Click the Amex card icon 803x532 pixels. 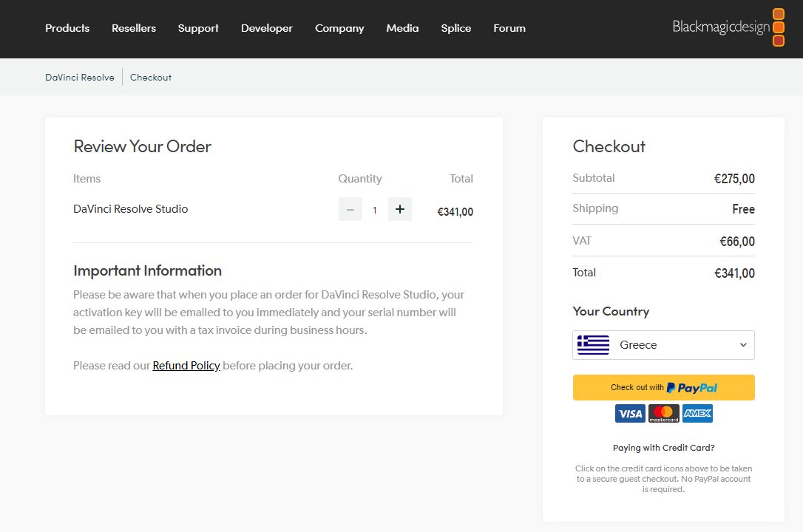pyautogui.click(x=697, y=414)
